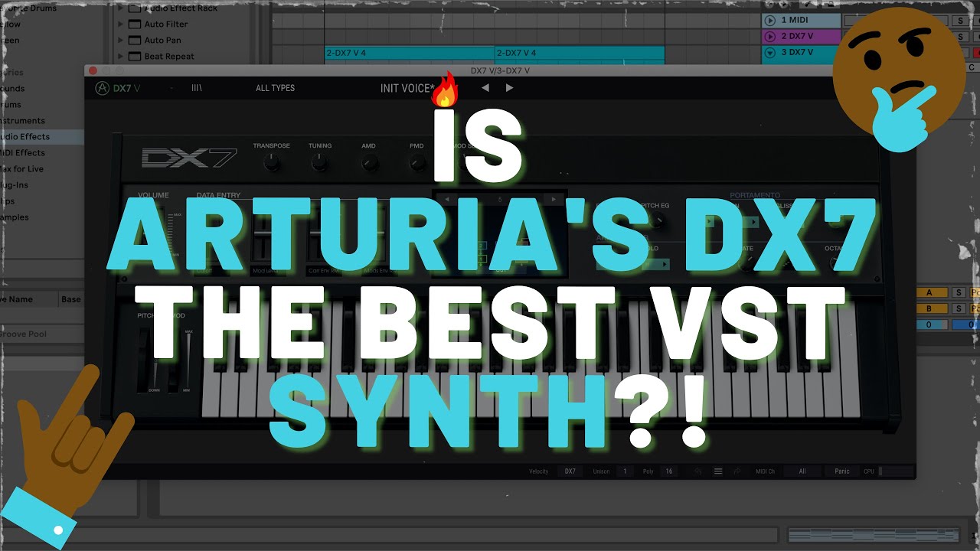The image size is (980, 551).
Task: Unfold the 1 MIDI track
Action: (769, 21)
